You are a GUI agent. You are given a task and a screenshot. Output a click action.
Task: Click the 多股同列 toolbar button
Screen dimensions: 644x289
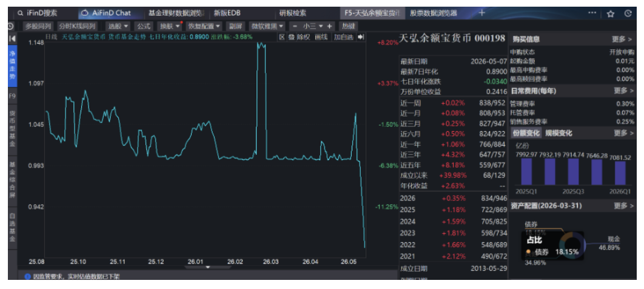point(38,26)
